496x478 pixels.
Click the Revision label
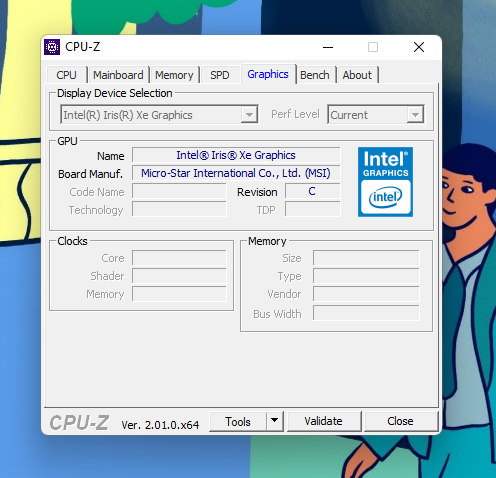(257, 192)
